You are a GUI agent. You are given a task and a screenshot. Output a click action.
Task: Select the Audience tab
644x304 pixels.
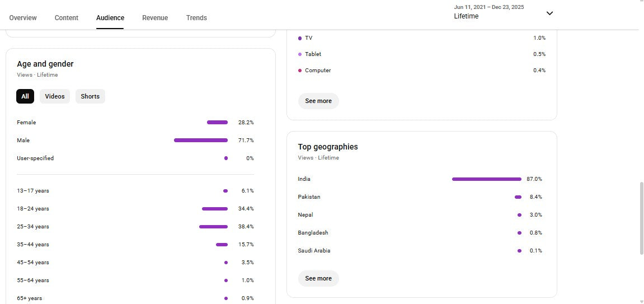pos(110,18)
